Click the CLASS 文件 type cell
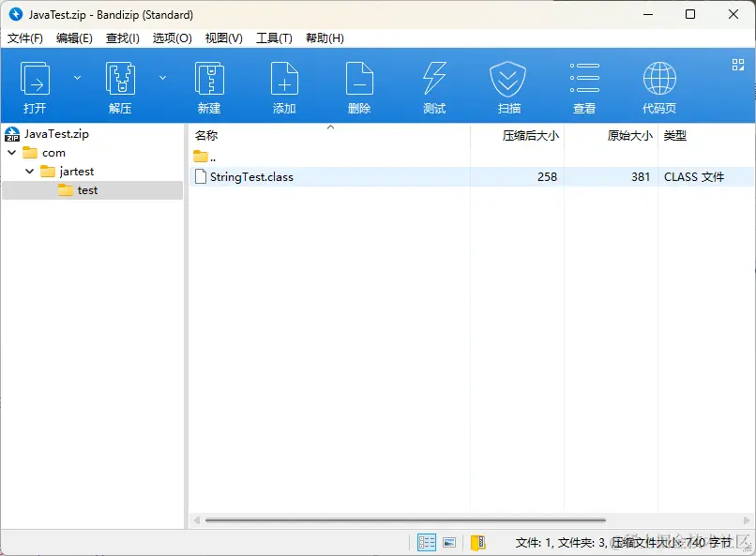Viewport: 756px width, 556px height. pyautogui.click(x=694, y=177)
